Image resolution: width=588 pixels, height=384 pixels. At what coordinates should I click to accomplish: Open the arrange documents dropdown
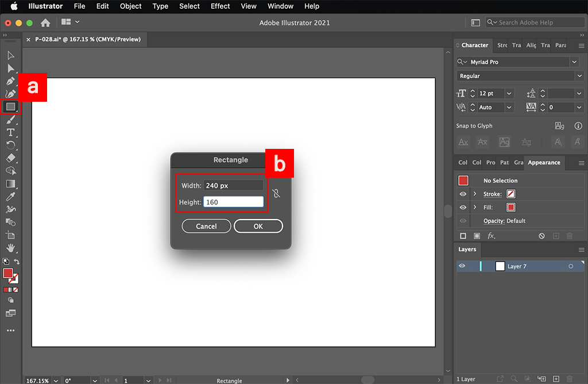71,22
